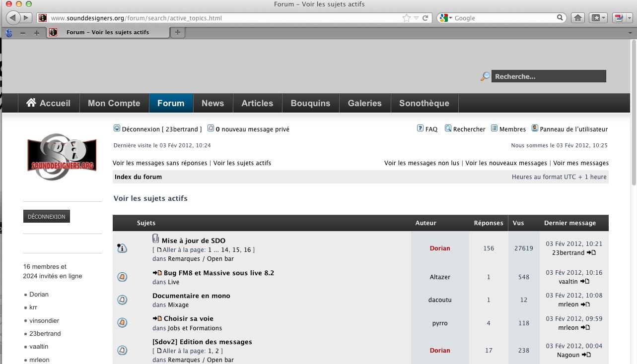Open the Sonothèque menu item
637x364 pixels.
(x=424, y=103)
